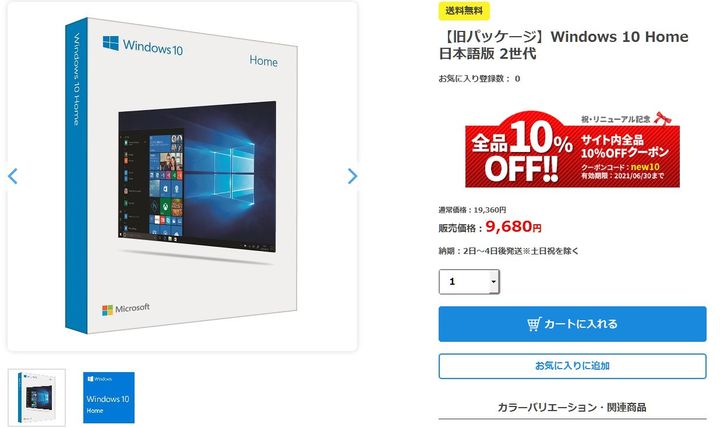720x428 pixels.
Task: Select the Windows 10 box thumbnail
Action: [x=37, y=397]
